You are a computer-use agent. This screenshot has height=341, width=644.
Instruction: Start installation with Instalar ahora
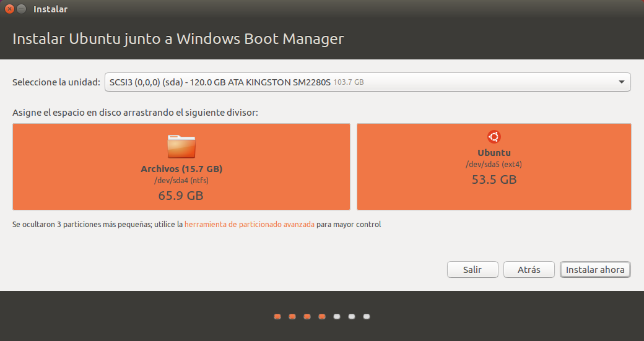click(595, 270)
